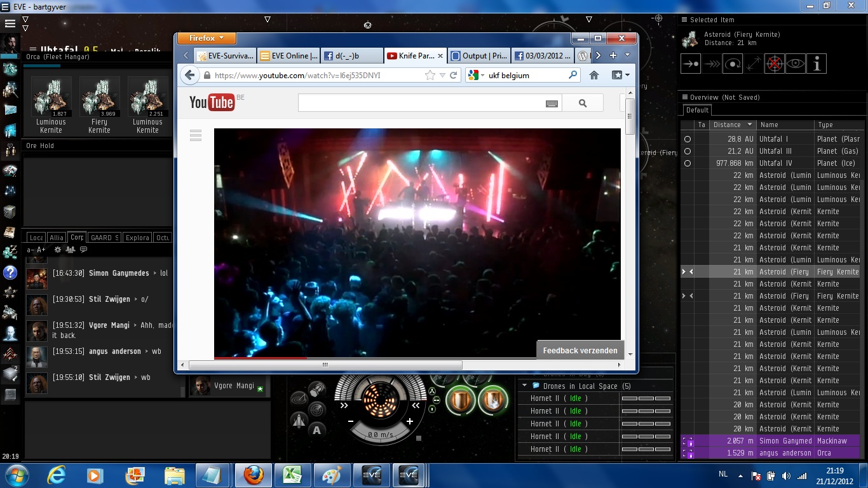Open Show Info for the selected asteroid
Screen dimensions: 868x488
[817, 64]
